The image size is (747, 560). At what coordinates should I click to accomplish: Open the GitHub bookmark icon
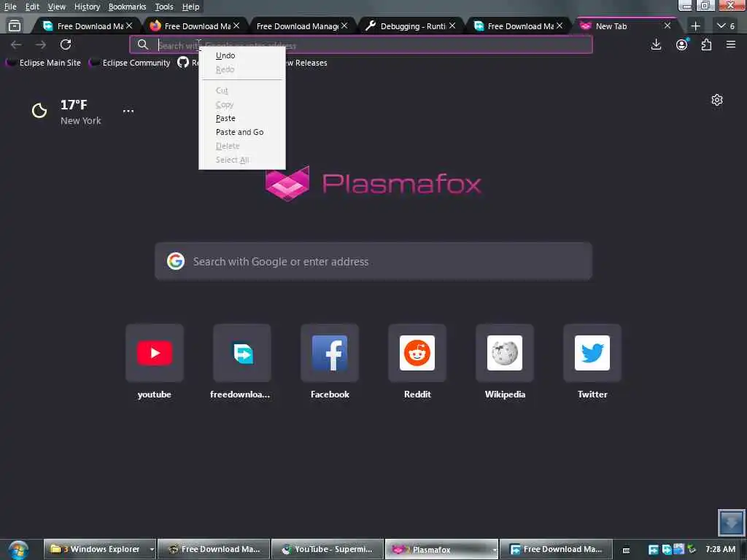[183, 63]
